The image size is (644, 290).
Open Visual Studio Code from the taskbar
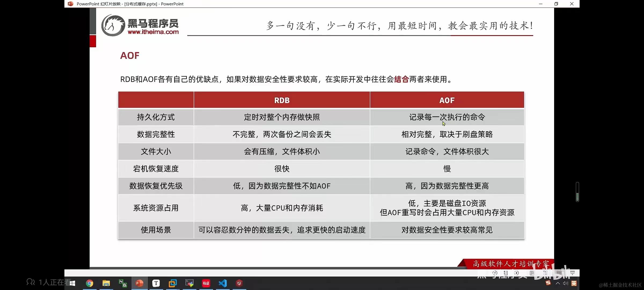223,283
